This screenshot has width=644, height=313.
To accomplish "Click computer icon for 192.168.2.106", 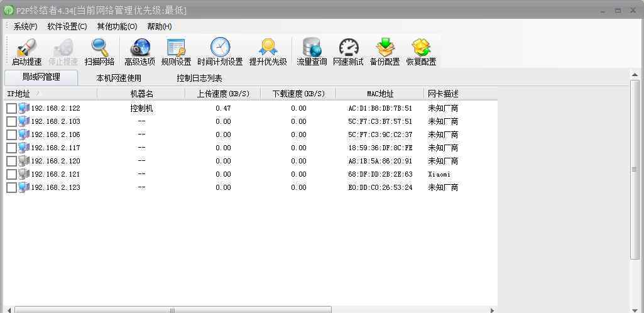I will [24, 135].
